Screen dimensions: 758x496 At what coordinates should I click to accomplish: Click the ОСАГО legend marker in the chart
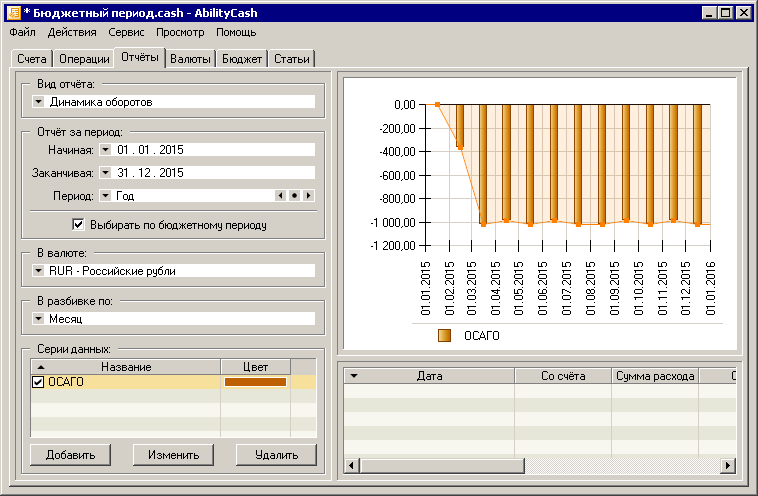[445, 336]
